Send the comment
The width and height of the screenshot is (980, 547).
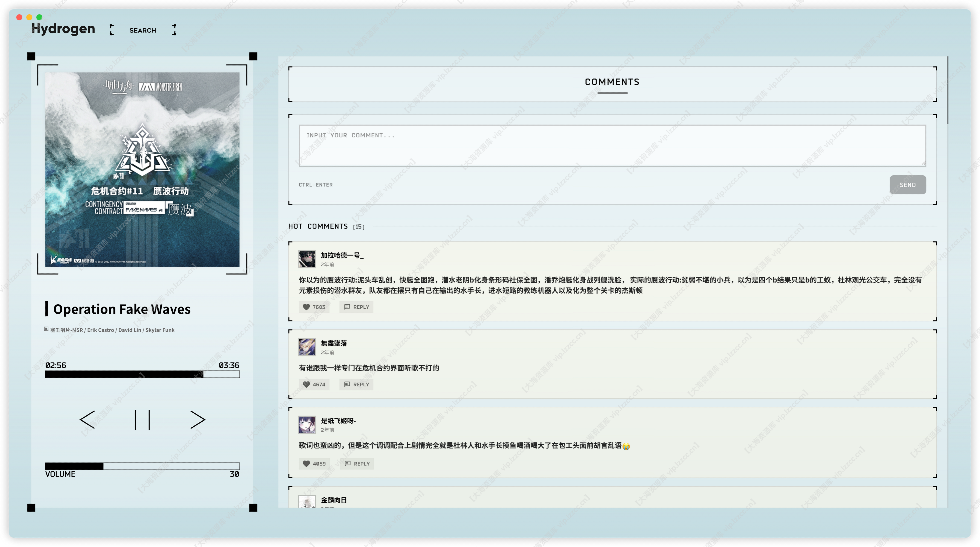(908, 185)
